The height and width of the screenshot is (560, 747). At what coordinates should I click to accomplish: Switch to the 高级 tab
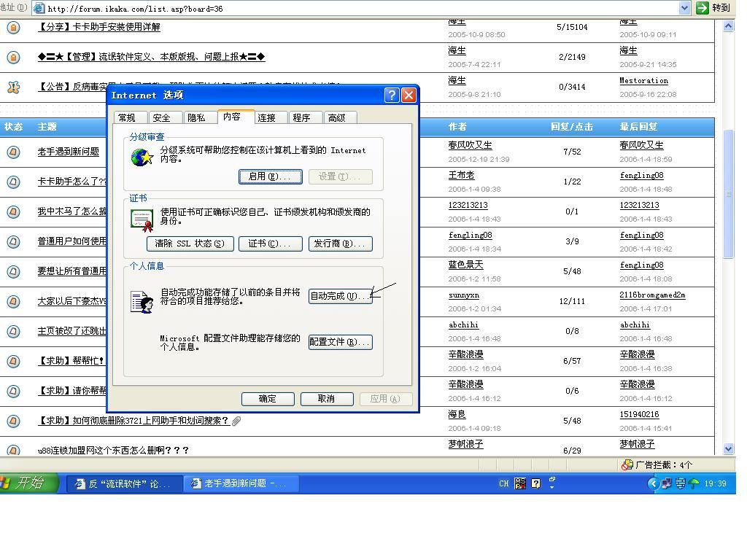340,117
